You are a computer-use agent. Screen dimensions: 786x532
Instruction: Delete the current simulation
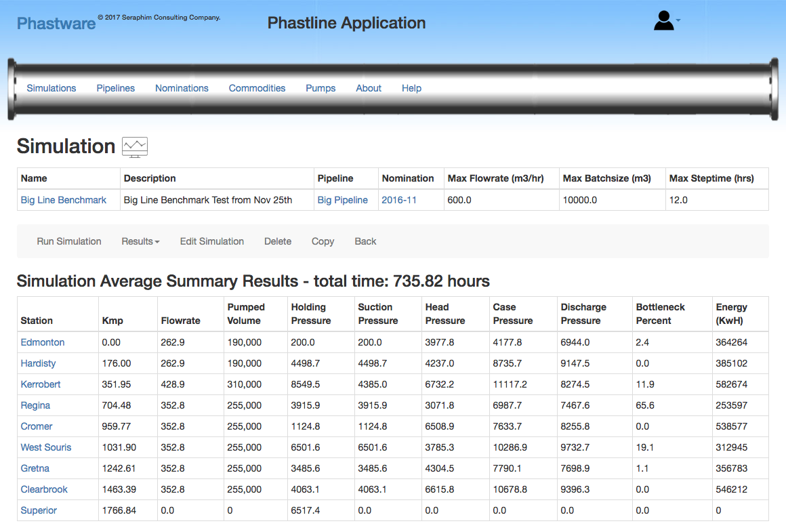coord(278,241)
